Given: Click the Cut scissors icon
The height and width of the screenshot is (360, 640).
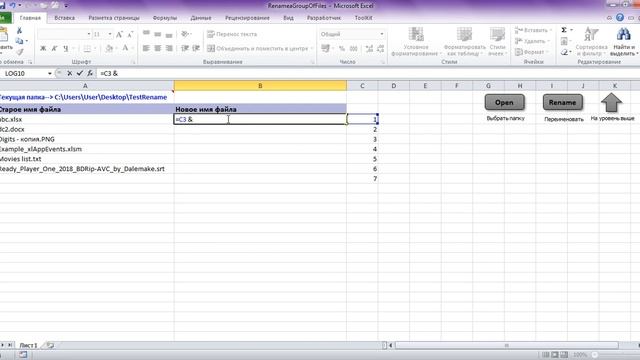Looking at the screenshot, I should [19, 31].
